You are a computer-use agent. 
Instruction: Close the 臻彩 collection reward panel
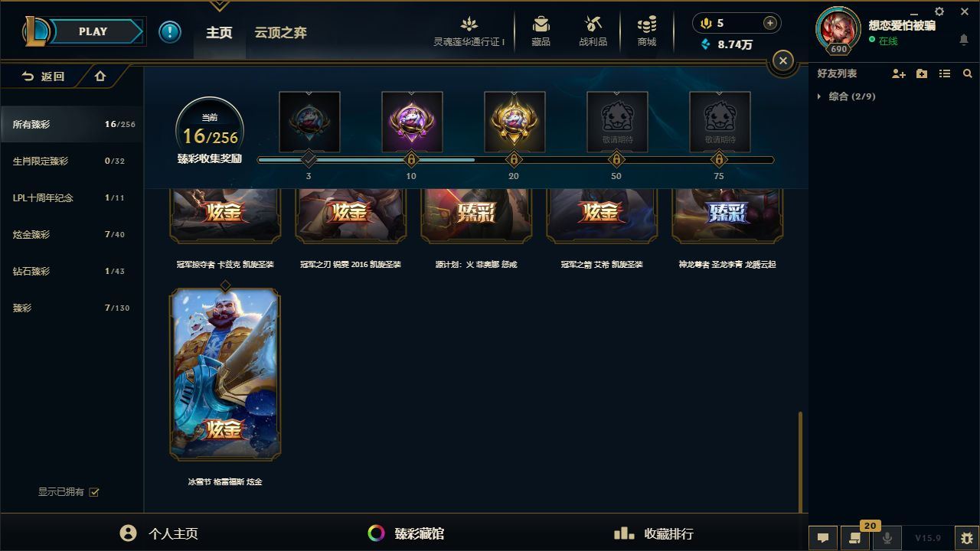782,60
